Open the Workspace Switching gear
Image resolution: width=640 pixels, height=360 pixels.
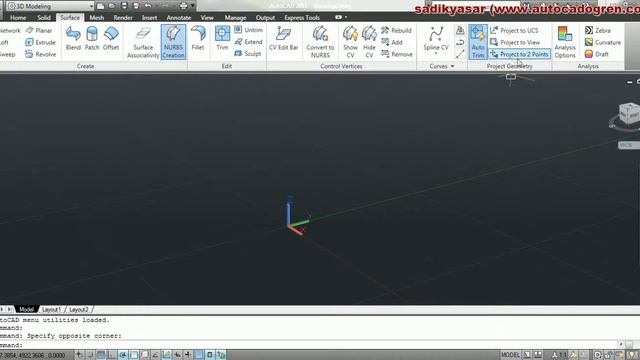pyautogui.click(x=597, y=355)
